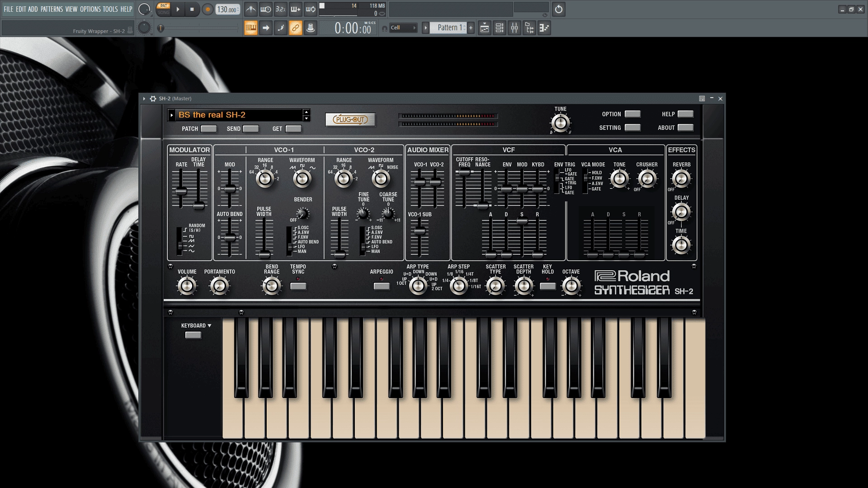Open the FILE menu
The width and height of the screenshot is (868, 488).
(9, 9)
